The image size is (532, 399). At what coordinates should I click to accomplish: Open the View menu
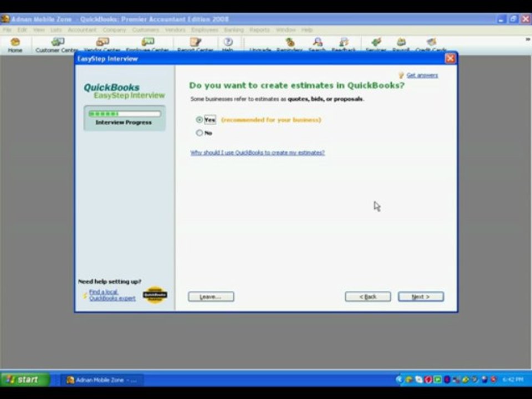point(39,30)
